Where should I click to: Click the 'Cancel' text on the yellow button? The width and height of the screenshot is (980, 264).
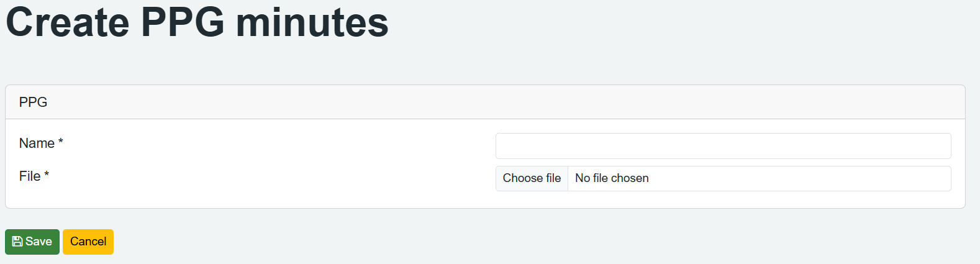88,242
